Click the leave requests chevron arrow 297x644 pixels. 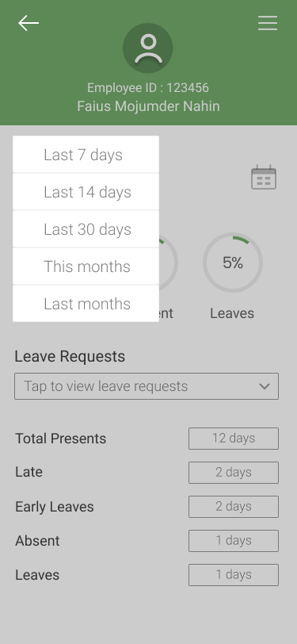(x=265, y=386)
